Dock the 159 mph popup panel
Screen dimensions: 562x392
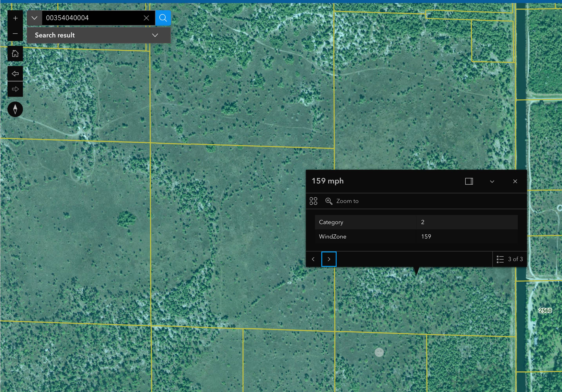tap(469, 181)
